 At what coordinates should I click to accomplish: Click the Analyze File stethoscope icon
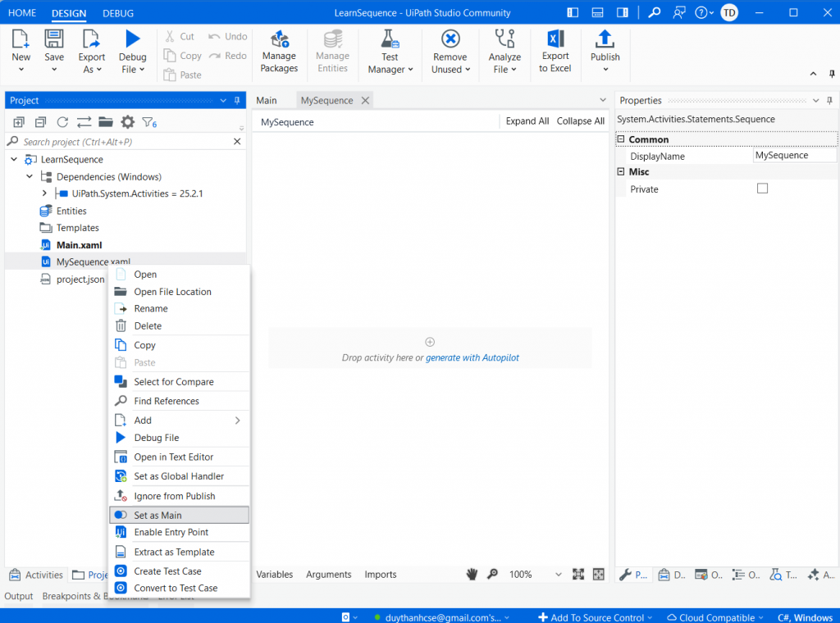tap(504, 39)
